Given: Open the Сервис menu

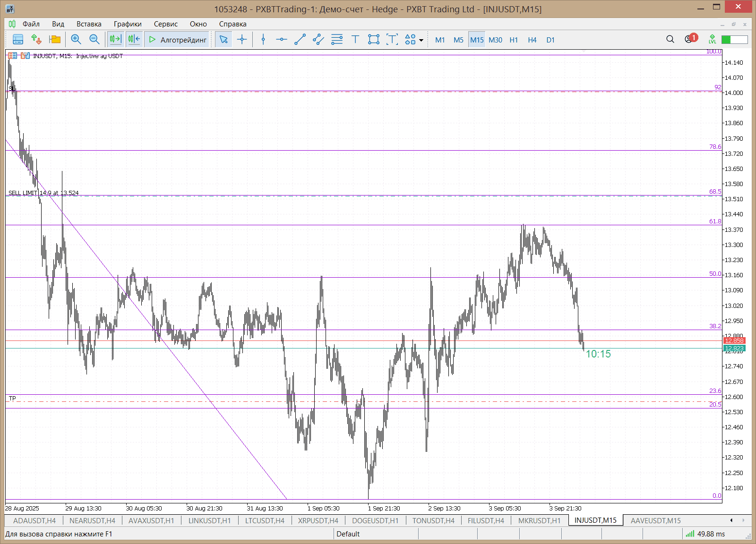Looking at the screenshot, I should [165, 24].
